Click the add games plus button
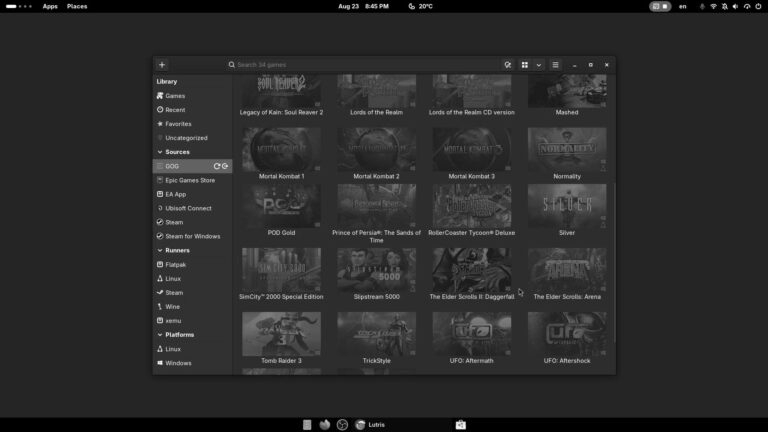The image size is (768, 432). [162, 65]
